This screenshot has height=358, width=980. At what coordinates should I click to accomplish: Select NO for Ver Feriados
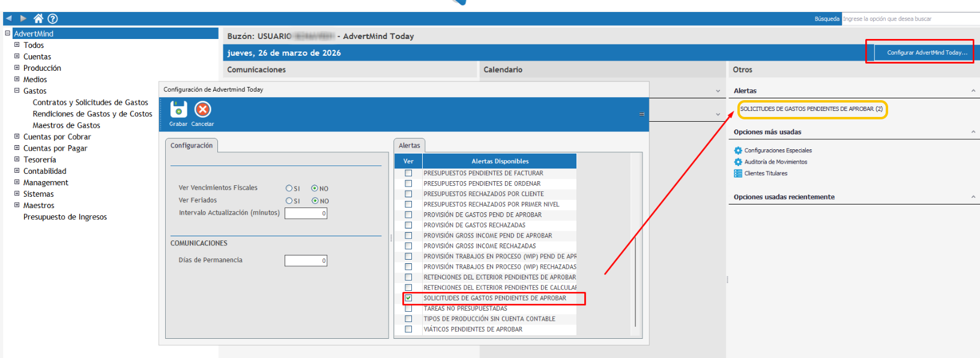(x=315, y=201)
